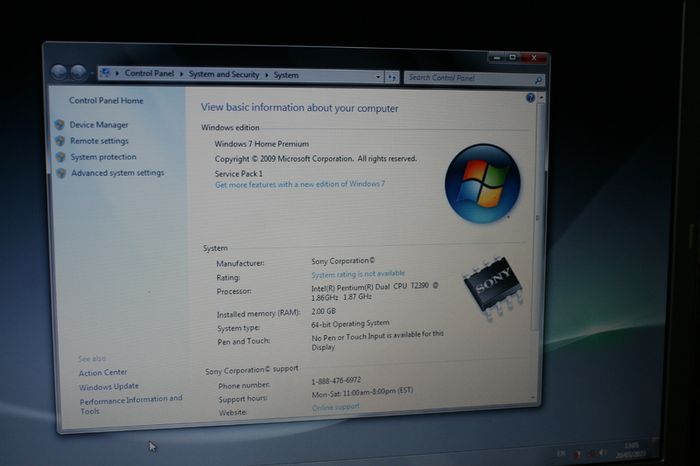The height and width of the screenshot is (466, 700).
Task: Expand the arrow before Control Panel breadcrumb
Action: (117, 73)
